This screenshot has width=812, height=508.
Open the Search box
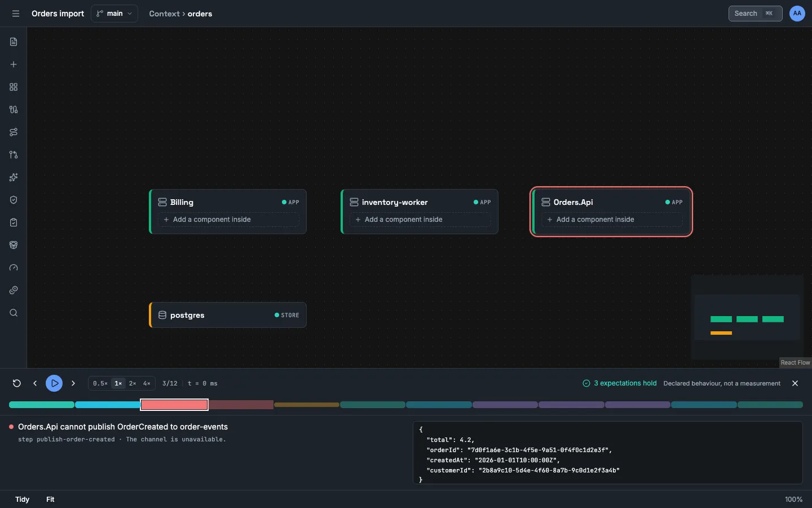pyautogui.click(x=756, y=14)
